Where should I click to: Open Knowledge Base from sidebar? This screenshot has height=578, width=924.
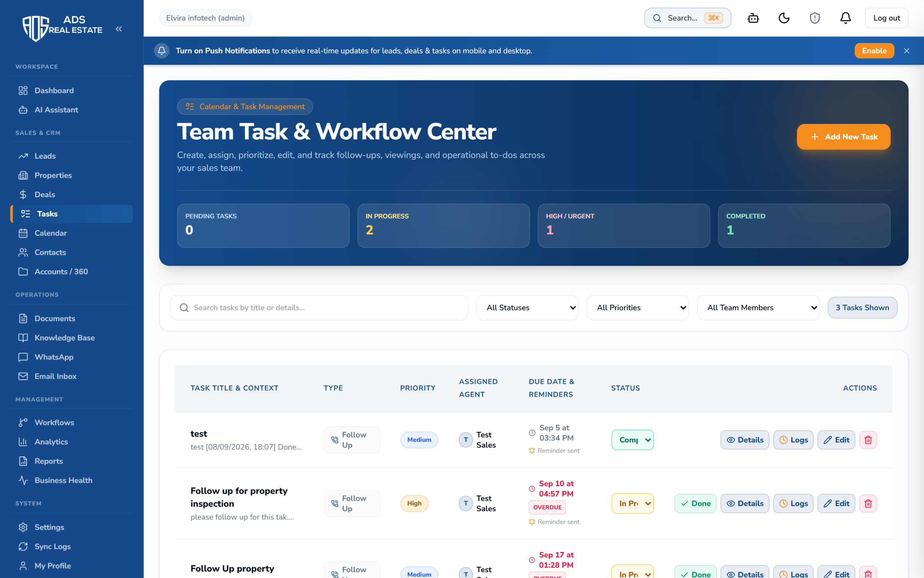click(x=72, y=337)
